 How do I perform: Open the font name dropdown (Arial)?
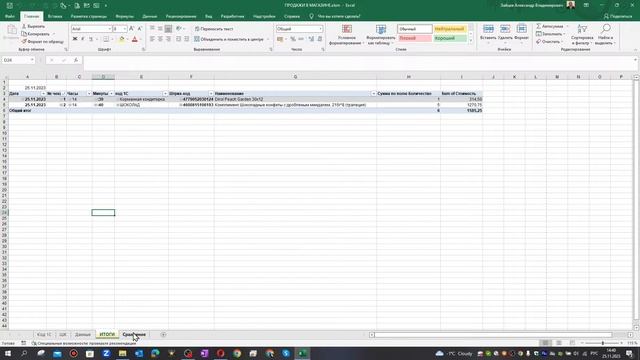(110, 29)
